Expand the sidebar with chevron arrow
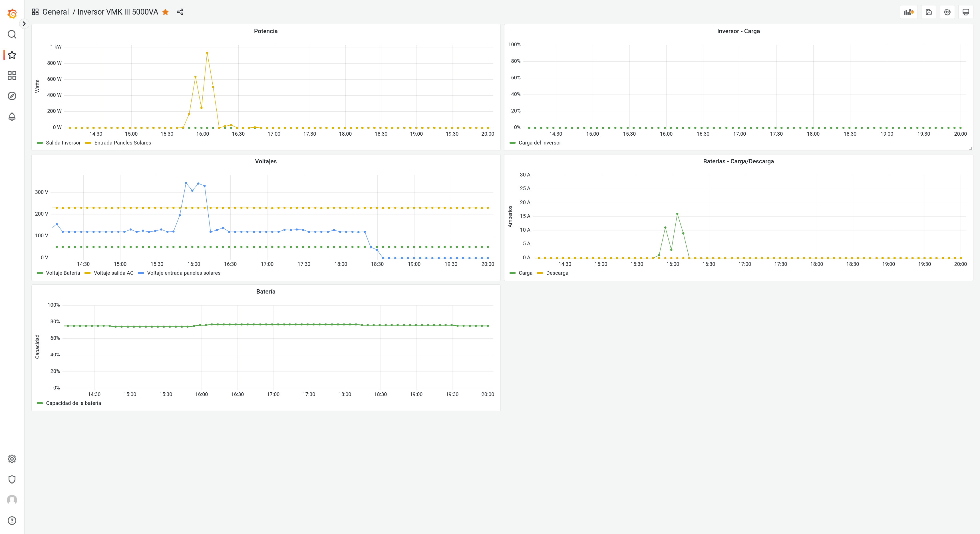The height and width of the screenshot is (534, 980). coord(24,24)
